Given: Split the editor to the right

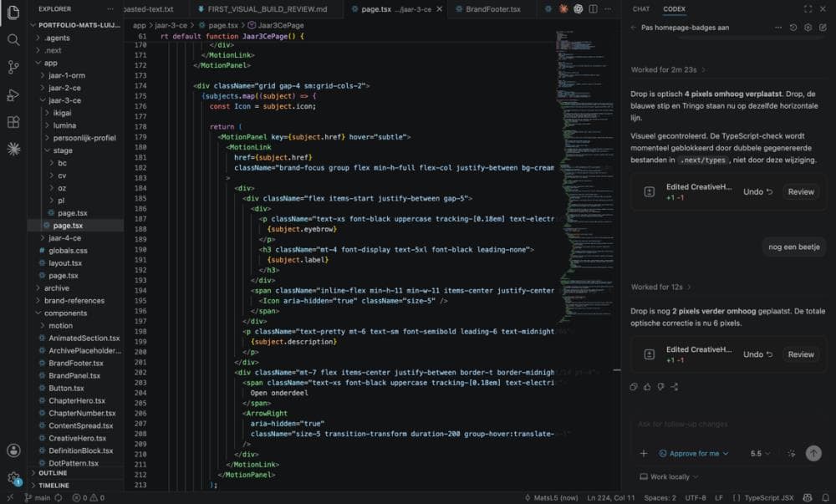Looking at the screenshot, I should click(x=593, y=9).
